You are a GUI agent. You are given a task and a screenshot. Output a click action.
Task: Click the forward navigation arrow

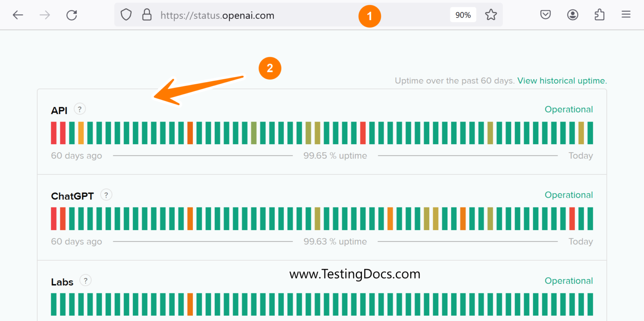click(45, 15)
